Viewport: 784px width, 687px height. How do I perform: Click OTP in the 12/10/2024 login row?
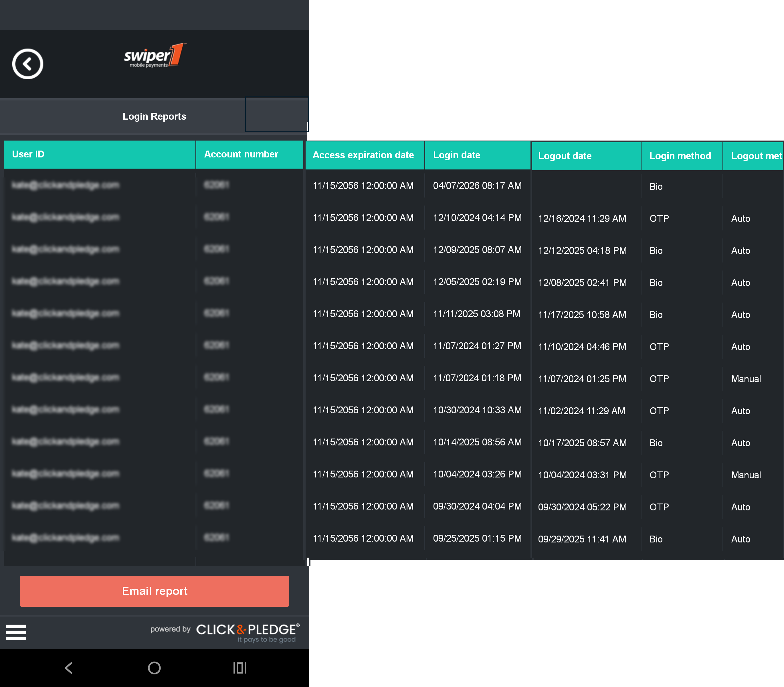(659, 218)
